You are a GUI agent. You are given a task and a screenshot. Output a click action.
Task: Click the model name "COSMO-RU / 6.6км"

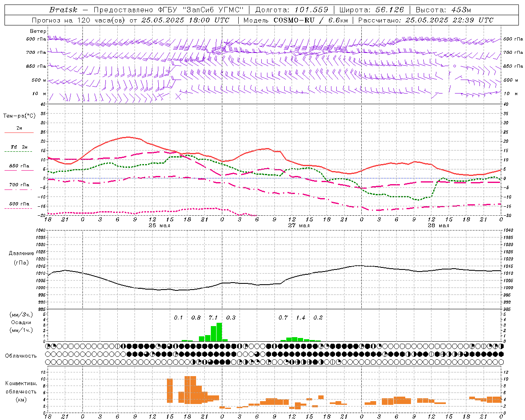(310, 20)
